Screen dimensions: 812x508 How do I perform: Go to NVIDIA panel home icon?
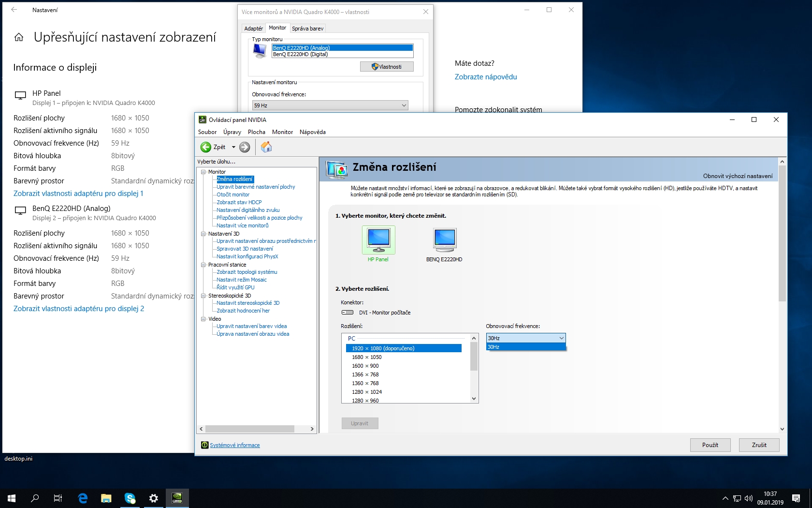click(x=266, y=147)
